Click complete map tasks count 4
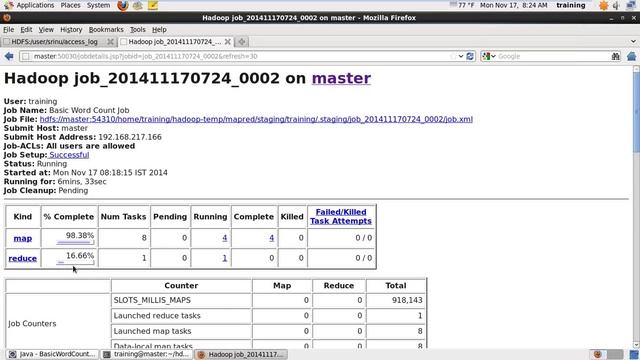The image size is (640, 360). point(271,238)
